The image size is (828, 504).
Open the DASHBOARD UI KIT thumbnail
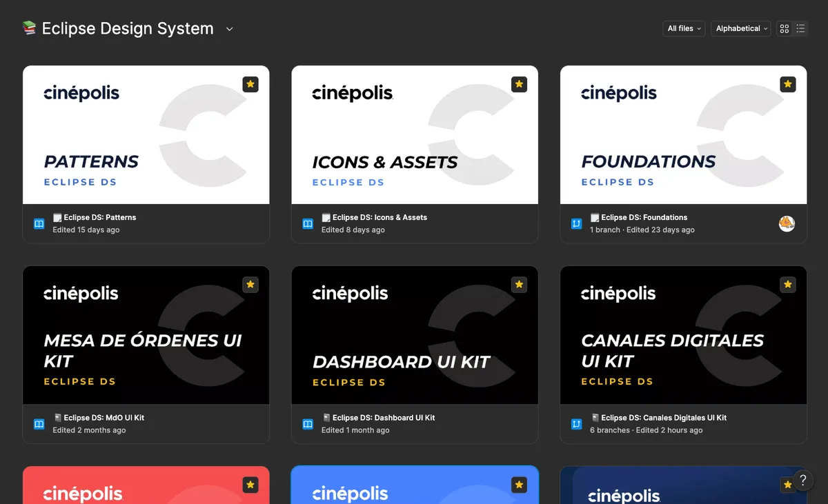415,335
